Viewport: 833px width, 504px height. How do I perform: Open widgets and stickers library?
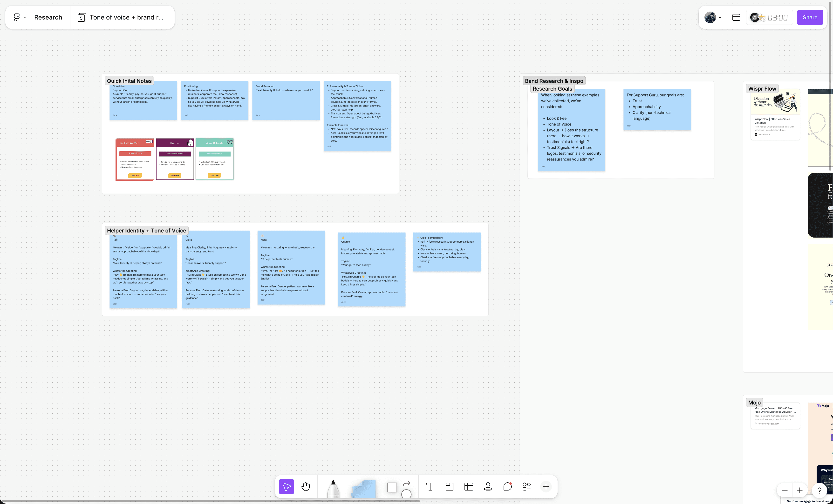point(526,486)
